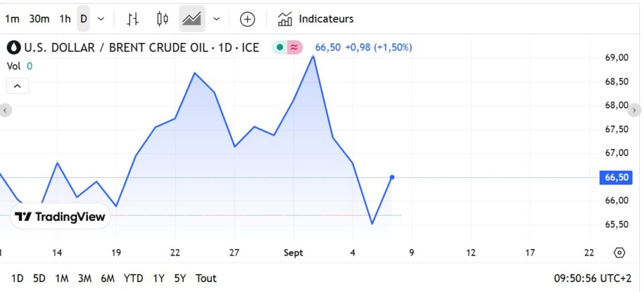The width and height of the screenshot is (644, 292).
Task: Select the 1h interval
Action: pyautogui.click(x=64, y=19)
